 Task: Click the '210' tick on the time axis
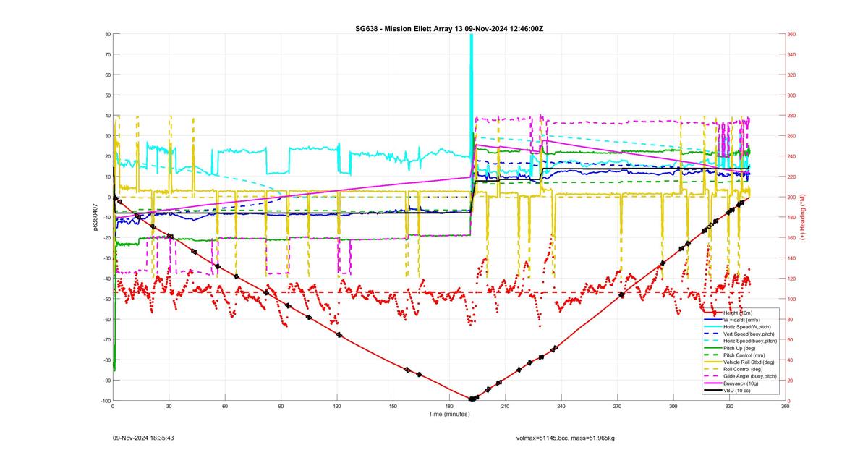pyautogui.click(x=505, y=407)
